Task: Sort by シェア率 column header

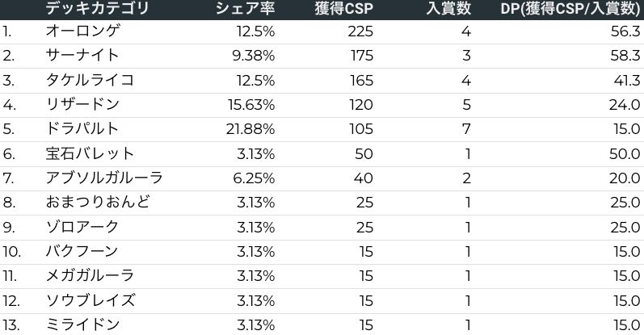Action: [x=245, y=10]
